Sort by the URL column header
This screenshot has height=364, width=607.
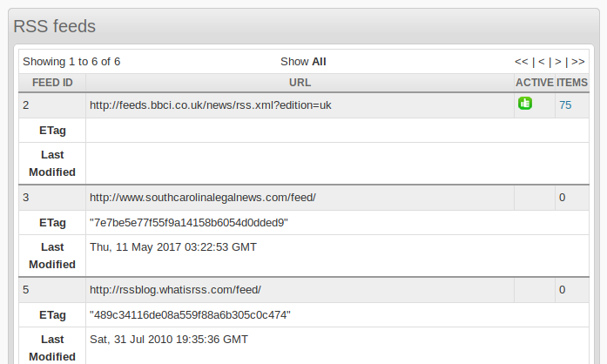pos(300,83)
